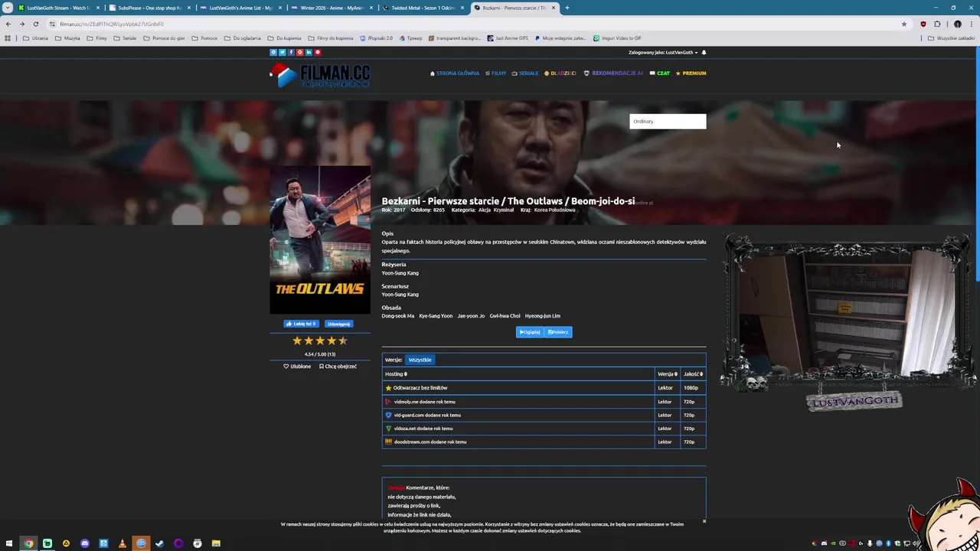This screenshot has width=980, height=551.
Task: Click actor Jae-yoon Jo
Action: click(471, 316)
